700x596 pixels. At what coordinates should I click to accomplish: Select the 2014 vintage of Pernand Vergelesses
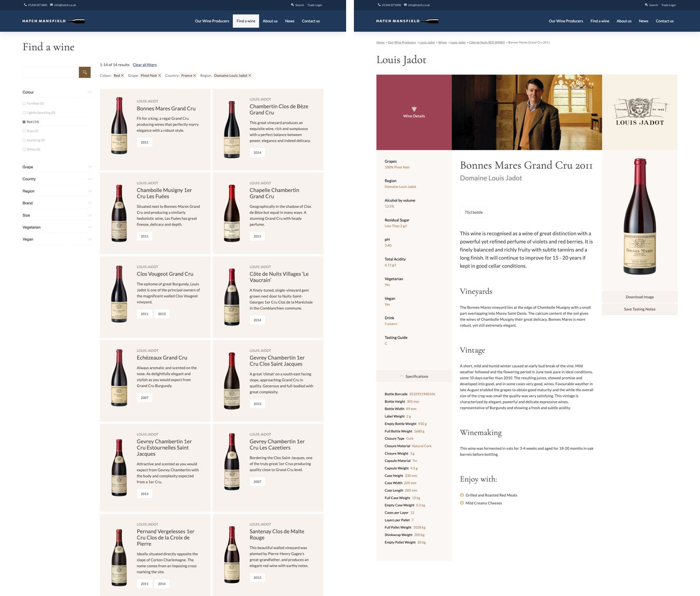pyautogui.click(x=162, y=584)
